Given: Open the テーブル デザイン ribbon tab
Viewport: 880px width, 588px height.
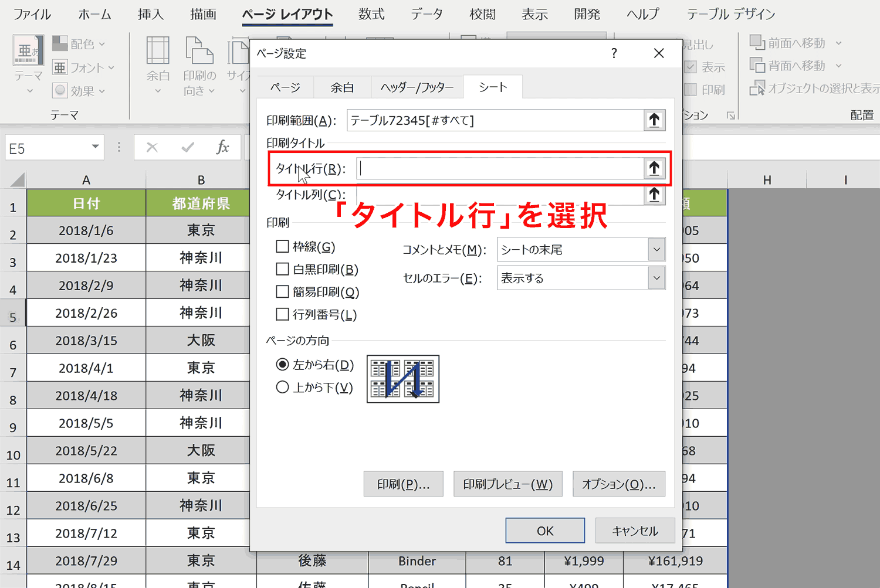Looking at the screenshot, I should point(731,14).
